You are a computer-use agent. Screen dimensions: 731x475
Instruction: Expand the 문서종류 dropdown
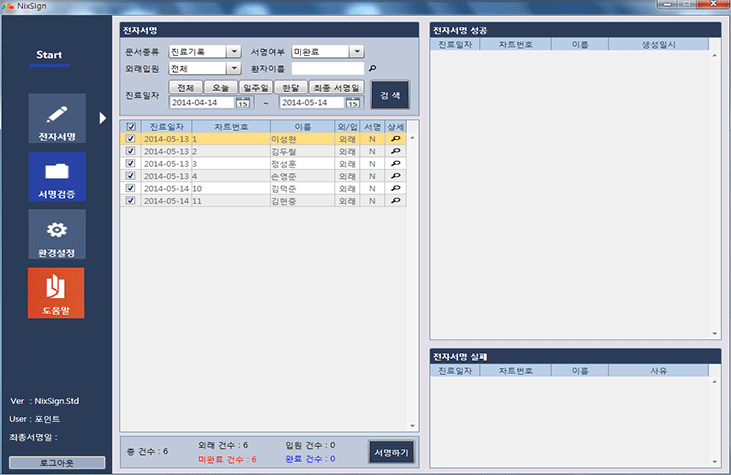click(234, 52)
